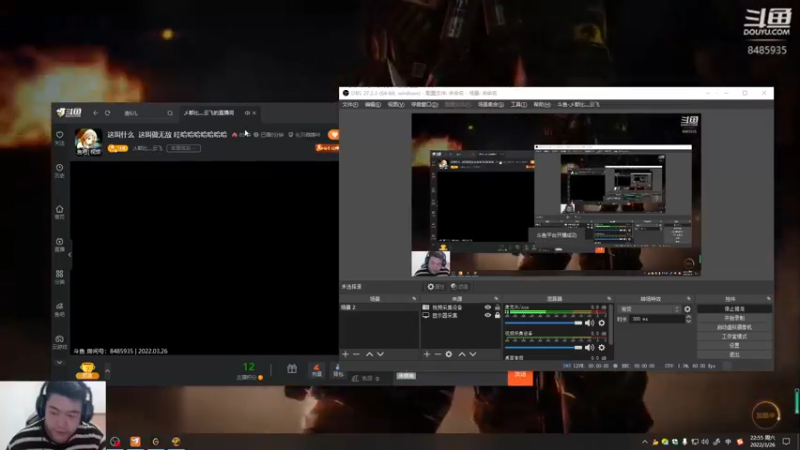Move scene up in OBS scenes list
The image size is (800, 450).
[369, 354]
